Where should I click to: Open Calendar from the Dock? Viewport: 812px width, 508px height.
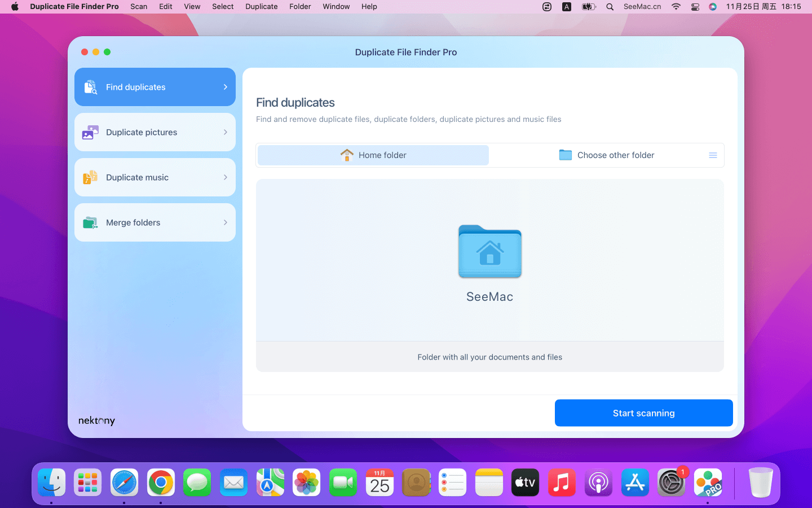[379, 483]
